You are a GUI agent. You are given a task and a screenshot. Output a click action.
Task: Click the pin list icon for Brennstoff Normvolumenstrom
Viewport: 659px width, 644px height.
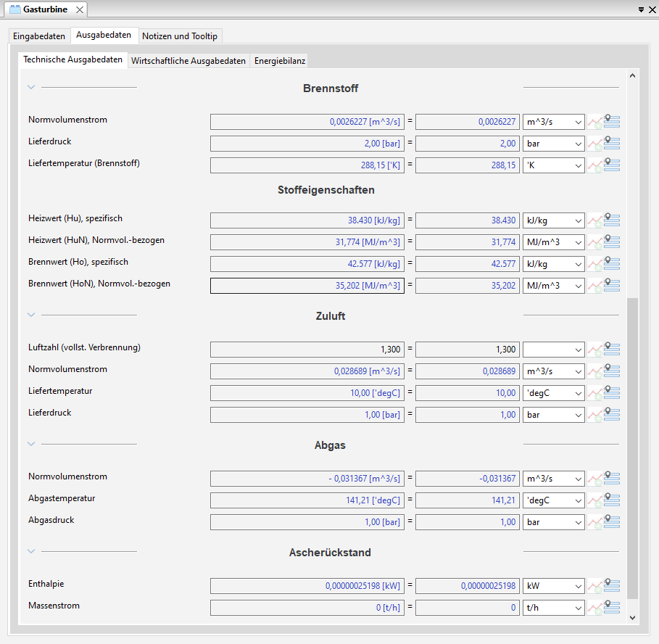point(612,121)
